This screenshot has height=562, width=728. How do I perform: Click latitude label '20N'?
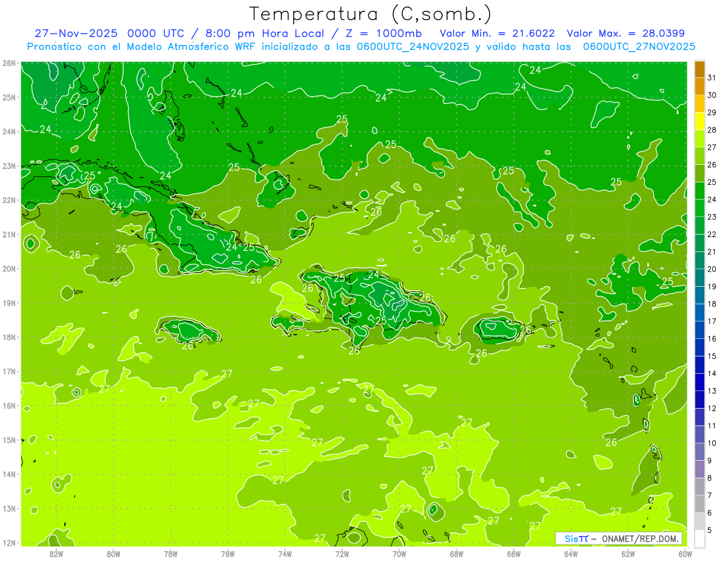[x=10, y=269]
